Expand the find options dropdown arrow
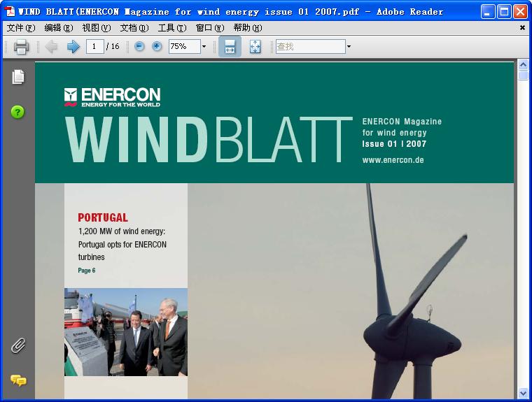This screenshot has width=532, height=402. [349, 46]
